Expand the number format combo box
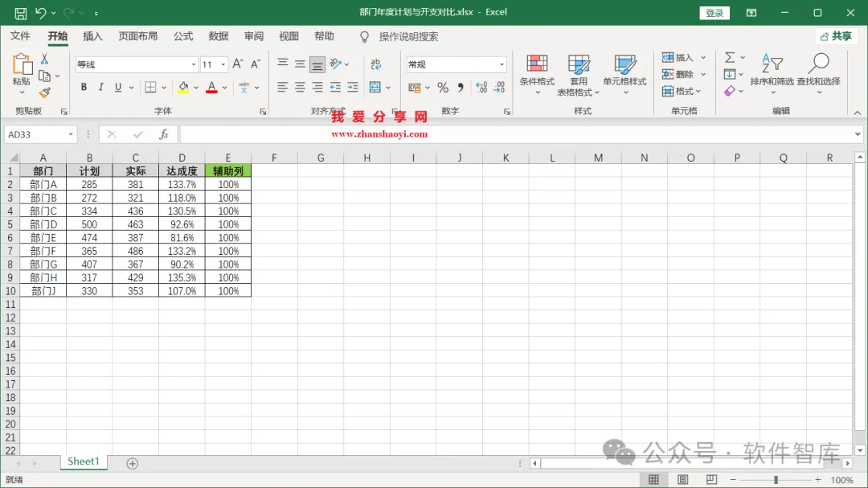 point(502,64)
